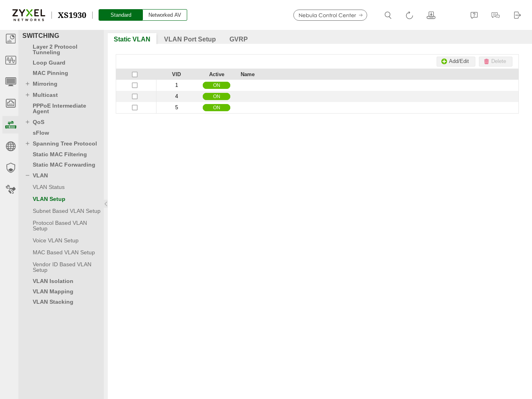Select the green Switching sidebar icon

coord(10,124)
